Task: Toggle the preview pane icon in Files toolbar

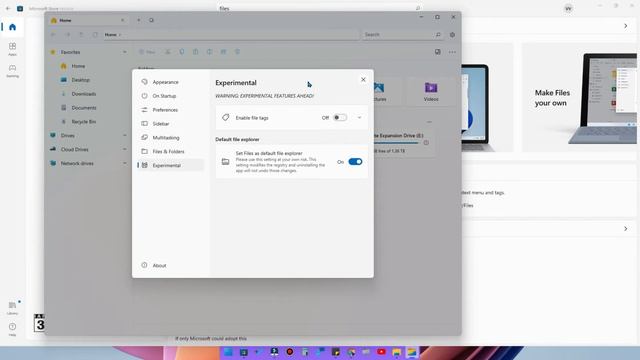Action: (438, 52)
